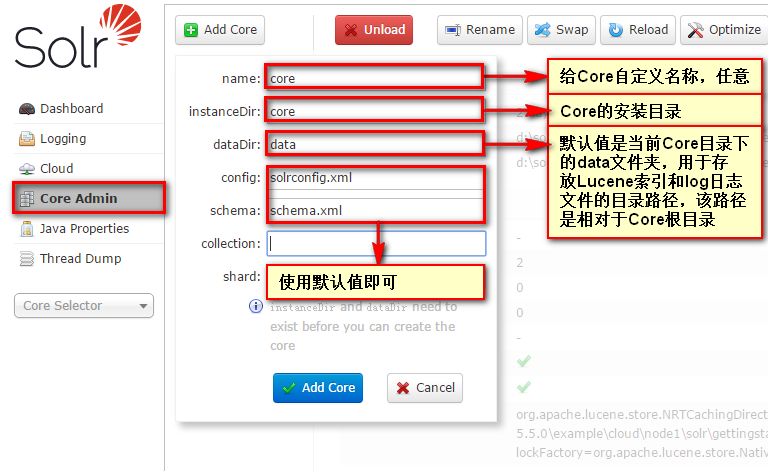Focus the name input field

coord(375,78)
